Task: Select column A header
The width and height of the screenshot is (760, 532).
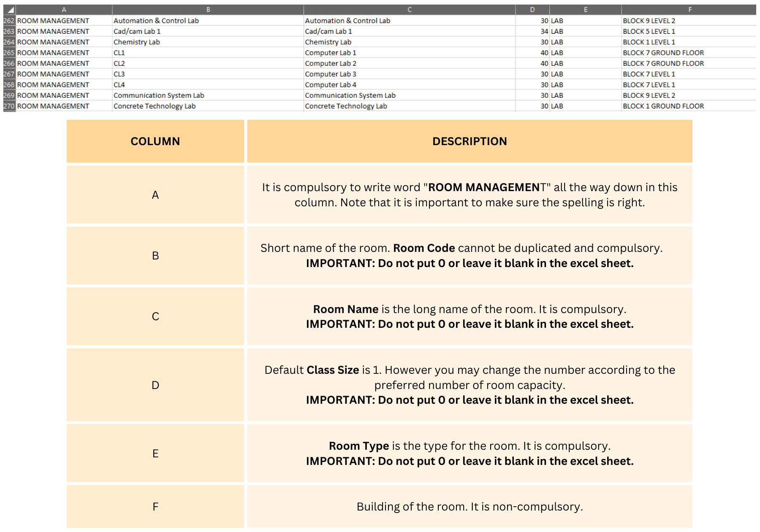Action: coord(64,10)
